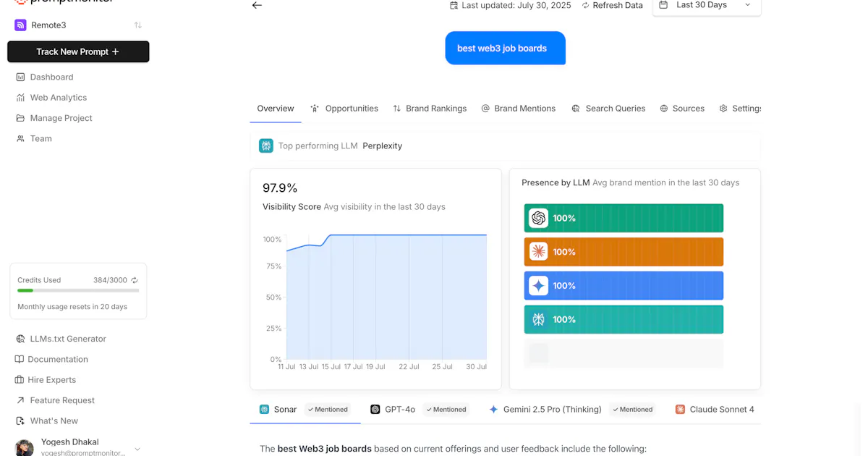Open What's New link
The image size is (868, 456).
[54, 421]
